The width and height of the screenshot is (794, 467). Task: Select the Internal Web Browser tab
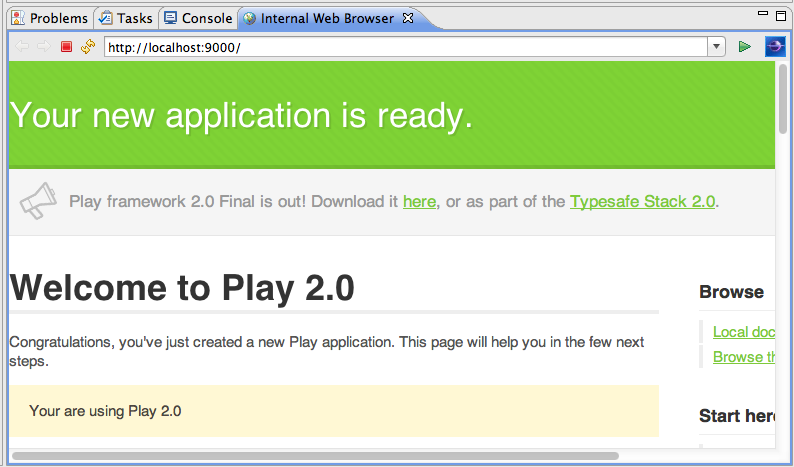click(327, 18)
